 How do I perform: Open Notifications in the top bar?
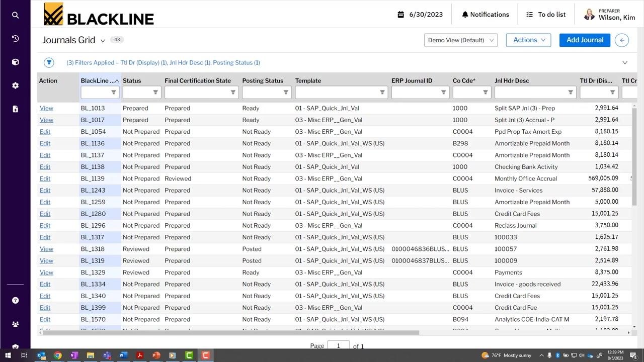(x=485, y=15)
